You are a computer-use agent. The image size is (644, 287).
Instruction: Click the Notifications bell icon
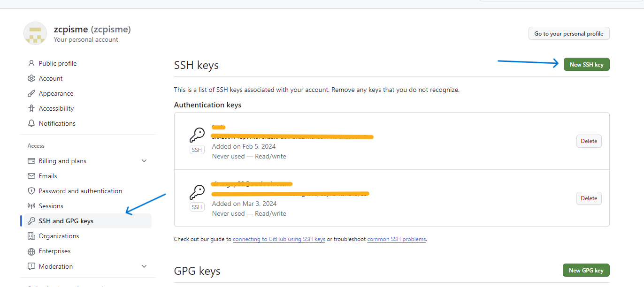click(31, 123)
